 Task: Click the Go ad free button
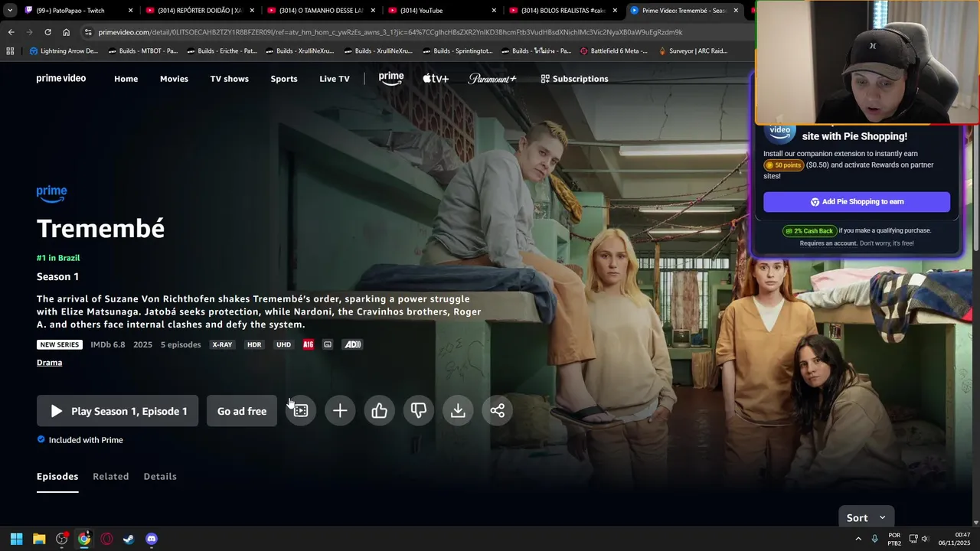coord(242,411)
